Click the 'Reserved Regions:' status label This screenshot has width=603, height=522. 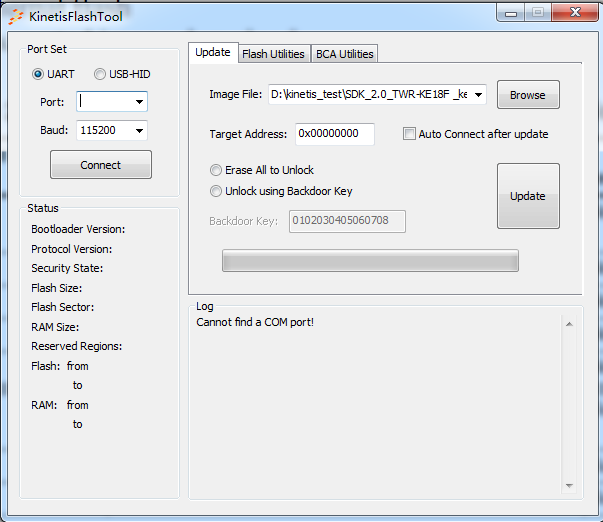tap(77, 346)
